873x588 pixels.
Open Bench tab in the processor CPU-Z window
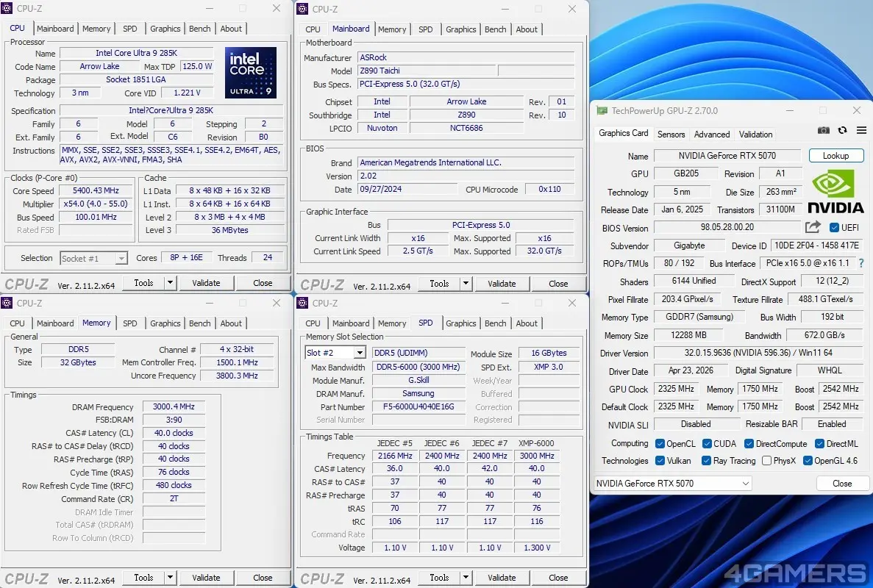tap(200, 29)
